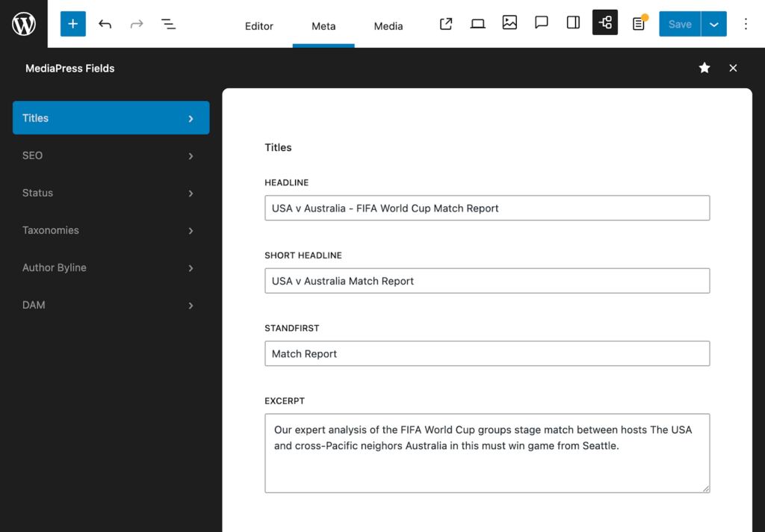Screen dimensions: 765x532
Task: Click the Undo arrow
Action: click(x=105, y=23)
